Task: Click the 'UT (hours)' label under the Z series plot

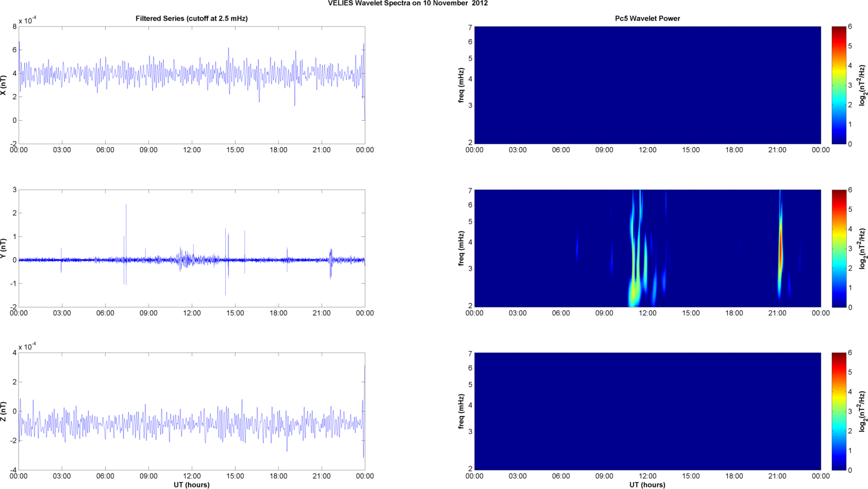Action: click(192, 485)
